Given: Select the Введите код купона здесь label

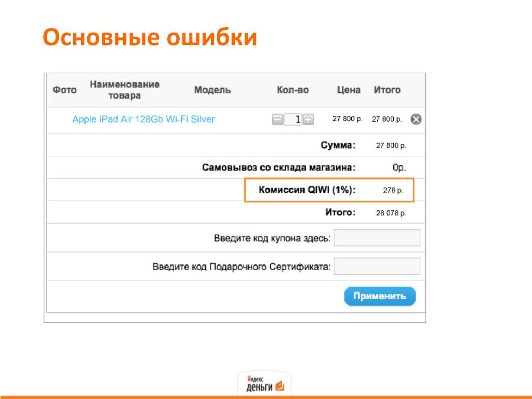Looking at the screenshot, I should (x=272, y=238).
